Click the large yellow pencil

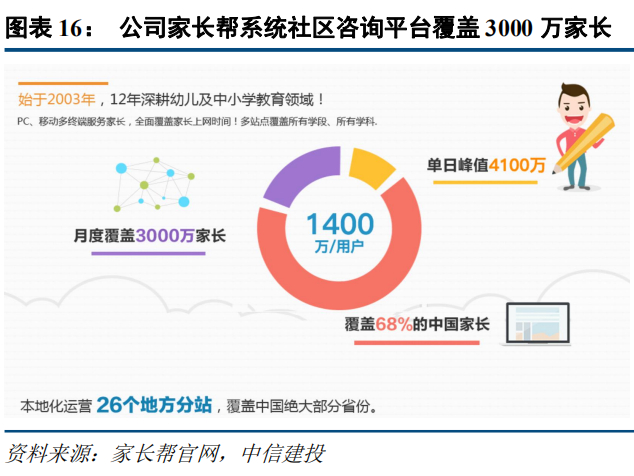pos(585,143)
